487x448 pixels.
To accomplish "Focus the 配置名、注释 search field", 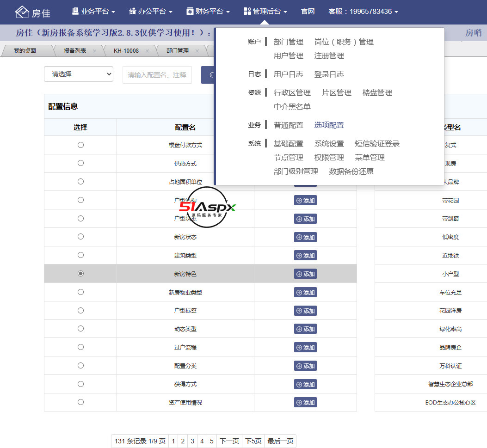I will [x=157, y=75].
